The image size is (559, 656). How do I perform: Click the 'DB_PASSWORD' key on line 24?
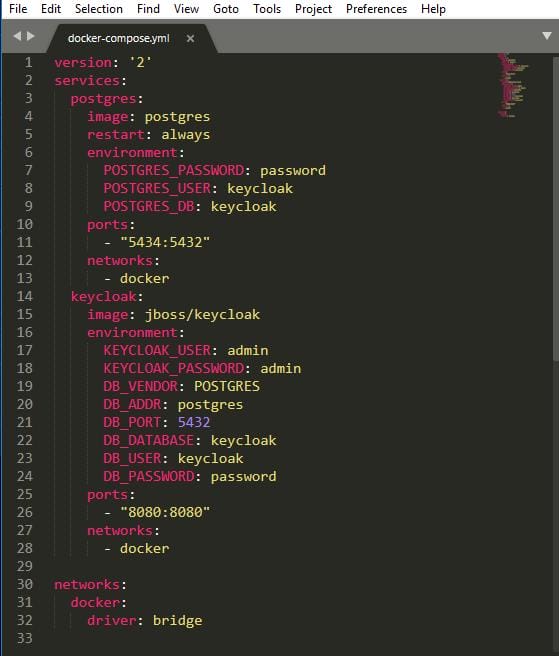[x=149, y=476]
